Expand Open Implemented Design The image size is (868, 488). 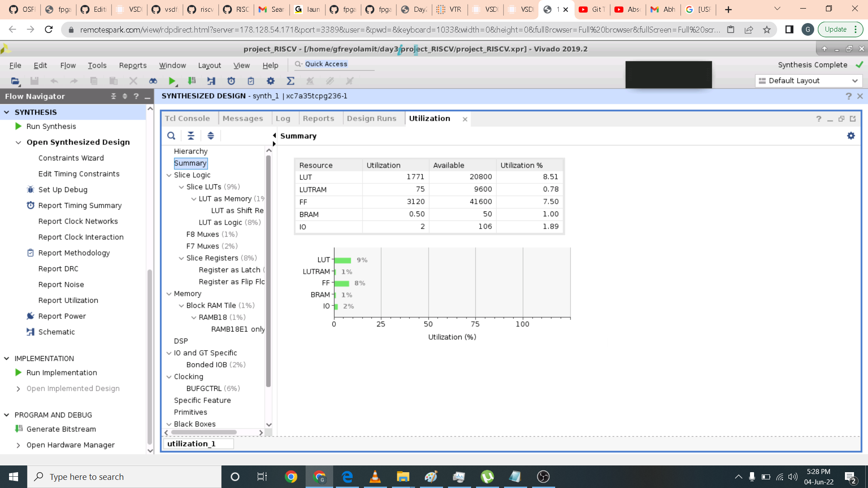click(18, 389)
